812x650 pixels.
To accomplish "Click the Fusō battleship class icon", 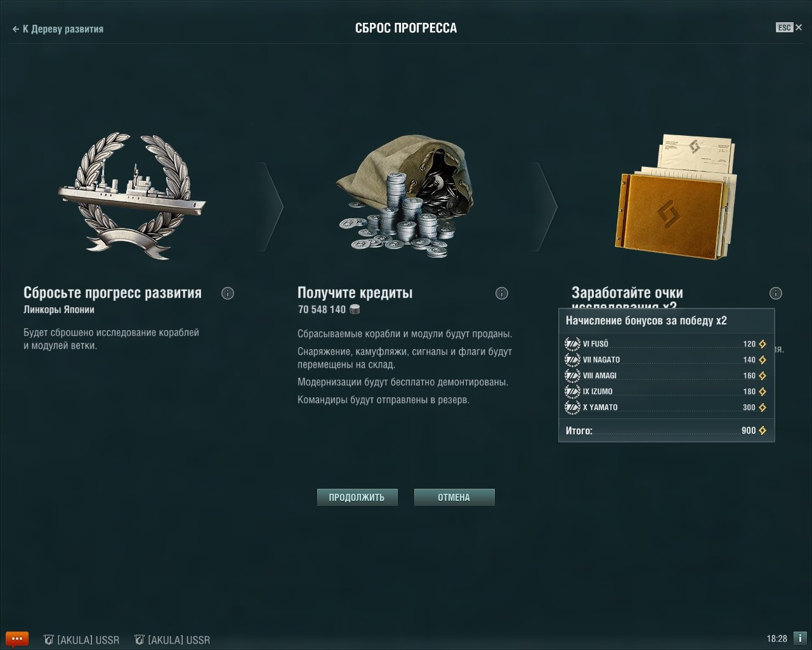I will tap(572, 344).
